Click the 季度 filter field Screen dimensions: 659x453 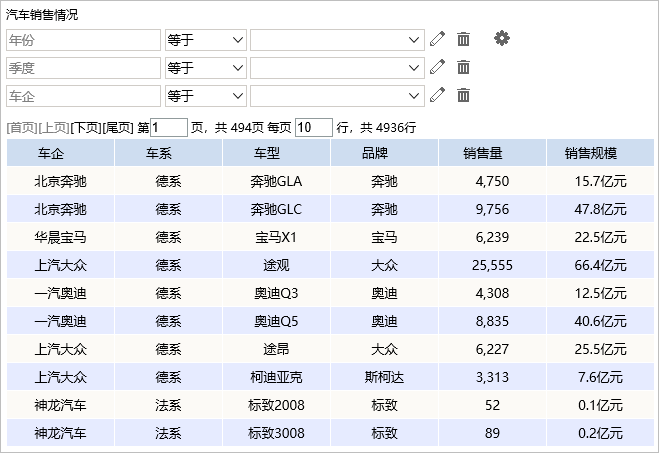83,68
